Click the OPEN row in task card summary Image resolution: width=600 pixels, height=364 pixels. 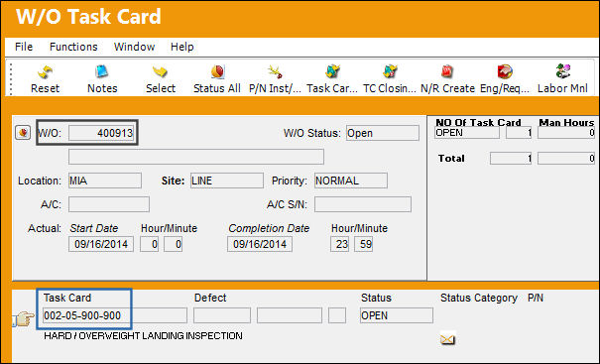tap(467, 133)
